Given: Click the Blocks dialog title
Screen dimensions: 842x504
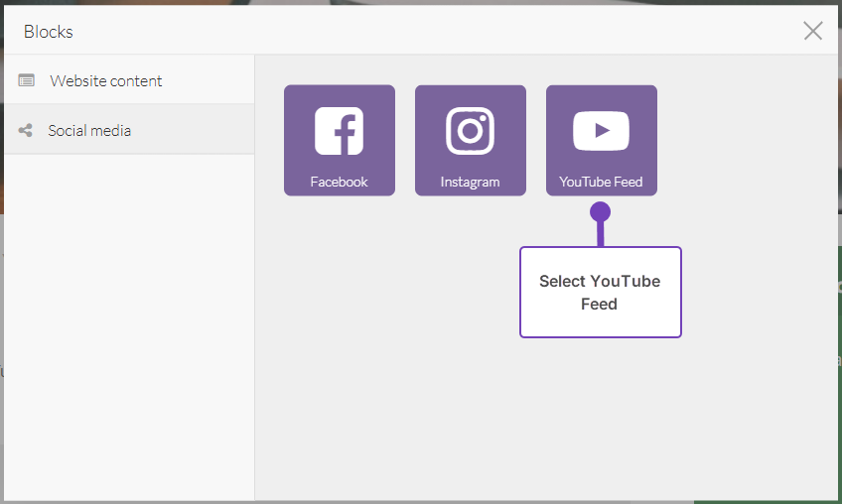Looking at the screenshot, I should coord(49,32).
